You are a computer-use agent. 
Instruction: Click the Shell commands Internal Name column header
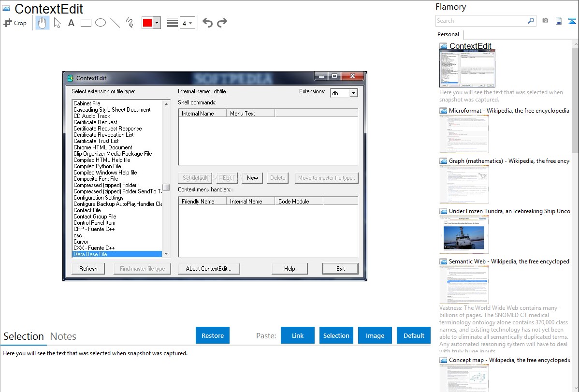point(203,114)
